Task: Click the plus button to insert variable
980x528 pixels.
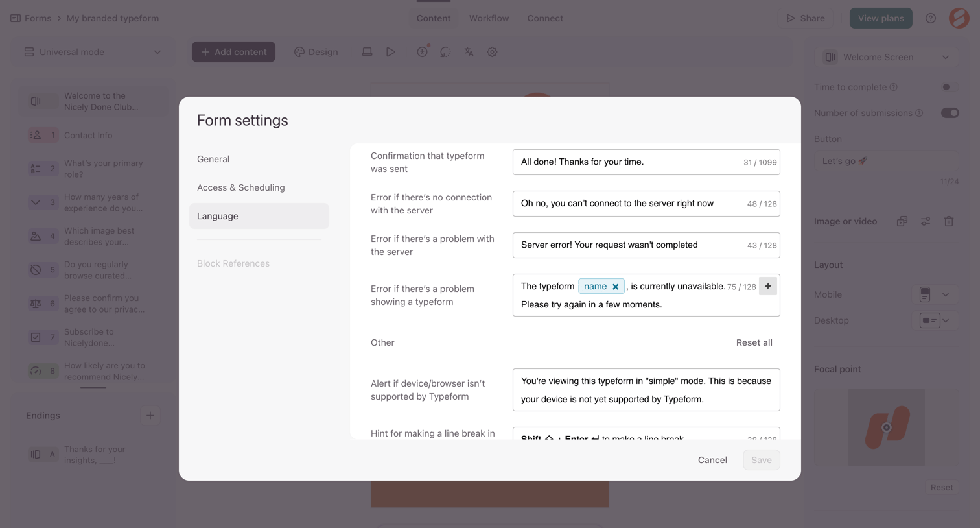Action: pos(768,286)
